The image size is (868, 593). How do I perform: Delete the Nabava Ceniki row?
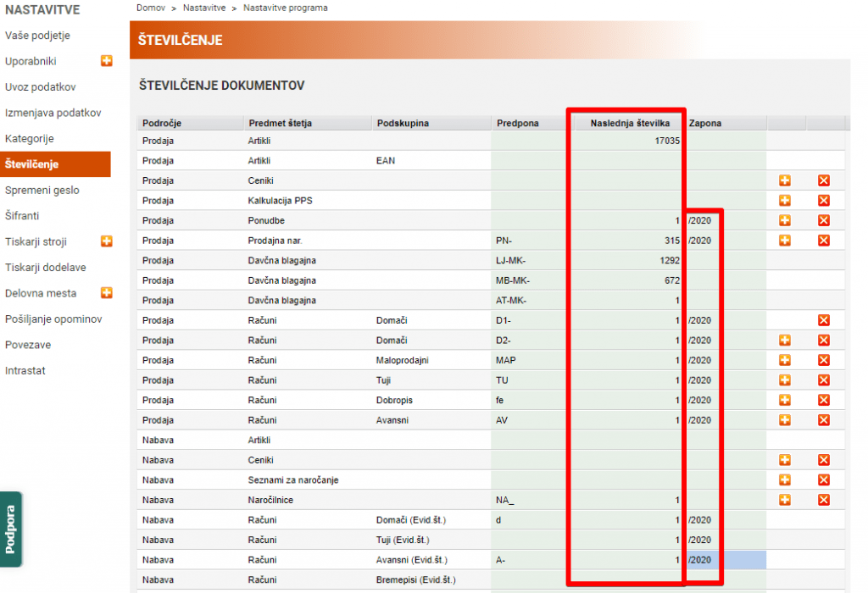pyautogui.click(x=824, y=460)
